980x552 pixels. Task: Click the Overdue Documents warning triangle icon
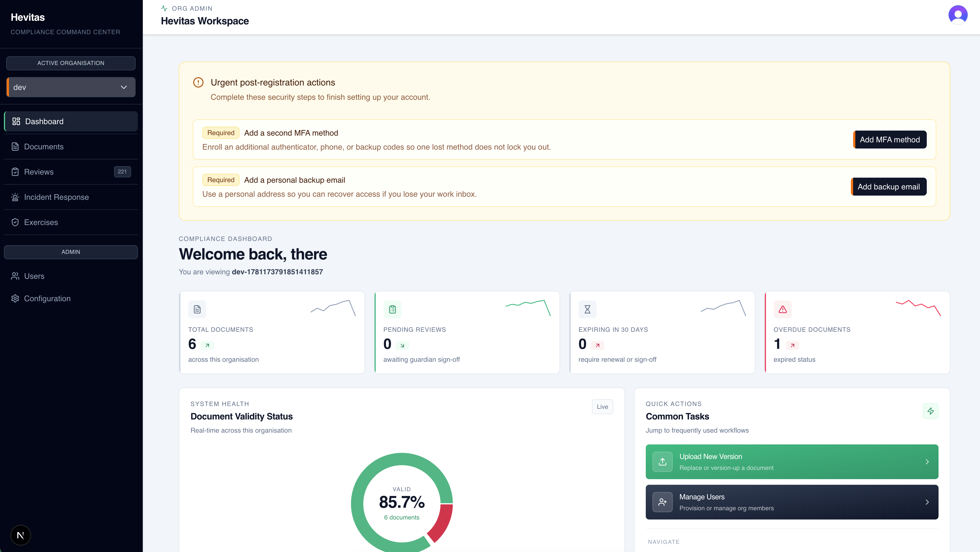(x=782, y=309)
